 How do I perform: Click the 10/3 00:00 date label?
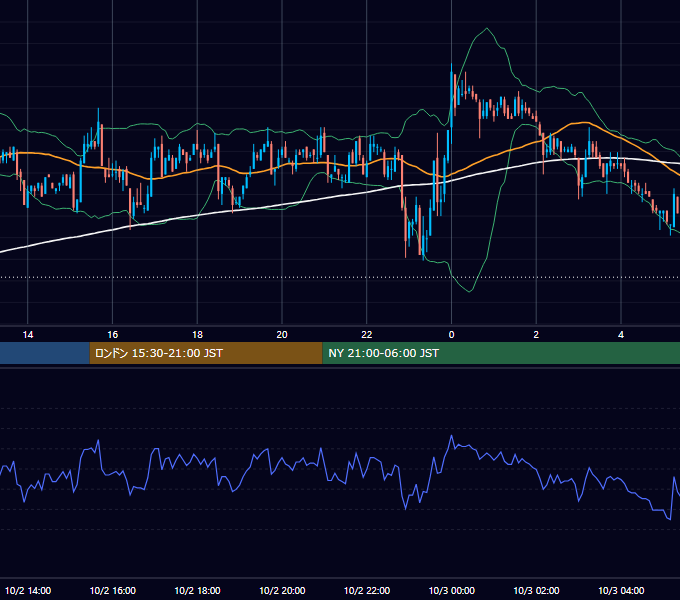pyautogui.click(x=452, y=590)
